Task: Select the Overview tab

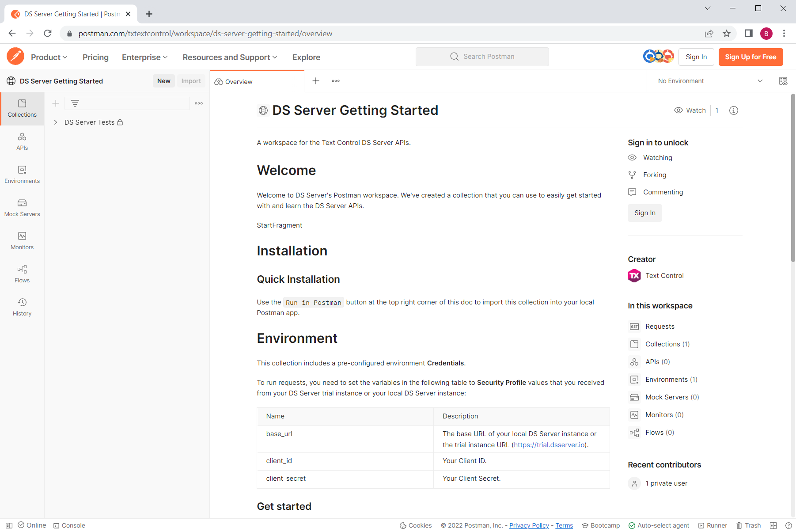Action: (257, 81)
